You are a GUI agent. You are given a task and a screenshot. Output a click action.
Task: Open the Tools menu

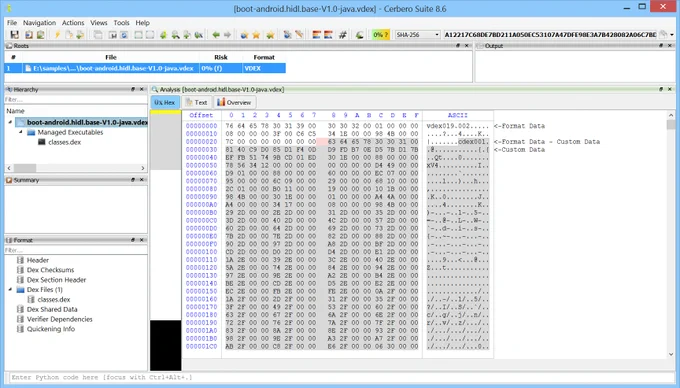121,23
